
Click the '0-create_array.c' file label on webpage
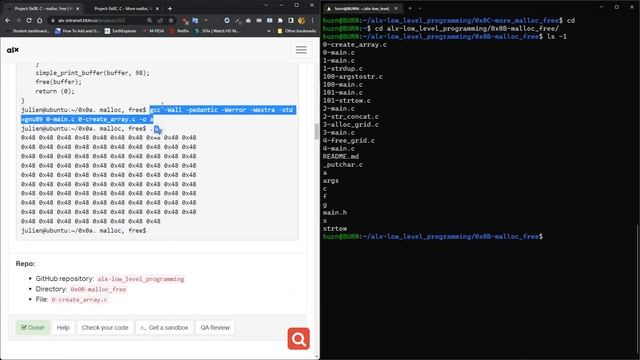pos(79,300)
